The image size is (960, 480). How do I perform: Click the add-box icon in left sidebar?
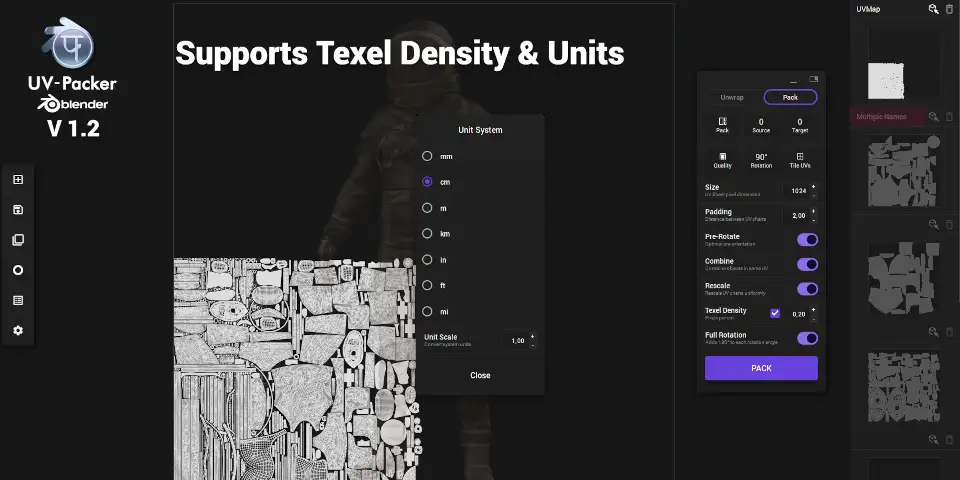click(x=18, y=180)
